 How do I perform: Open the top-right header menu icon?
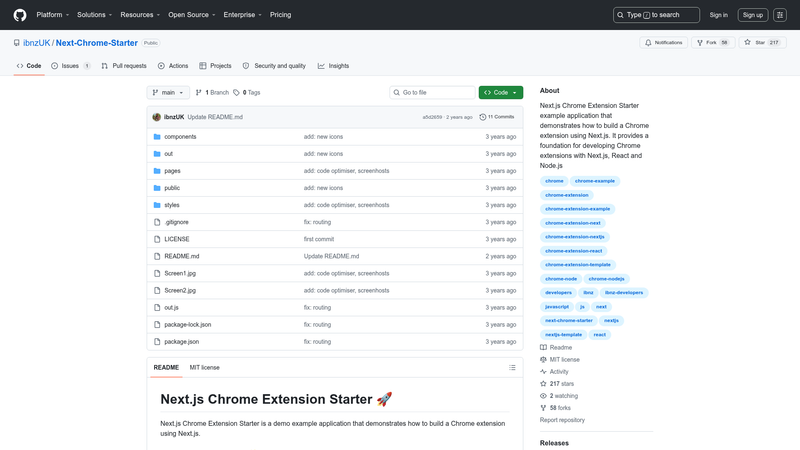780,15
